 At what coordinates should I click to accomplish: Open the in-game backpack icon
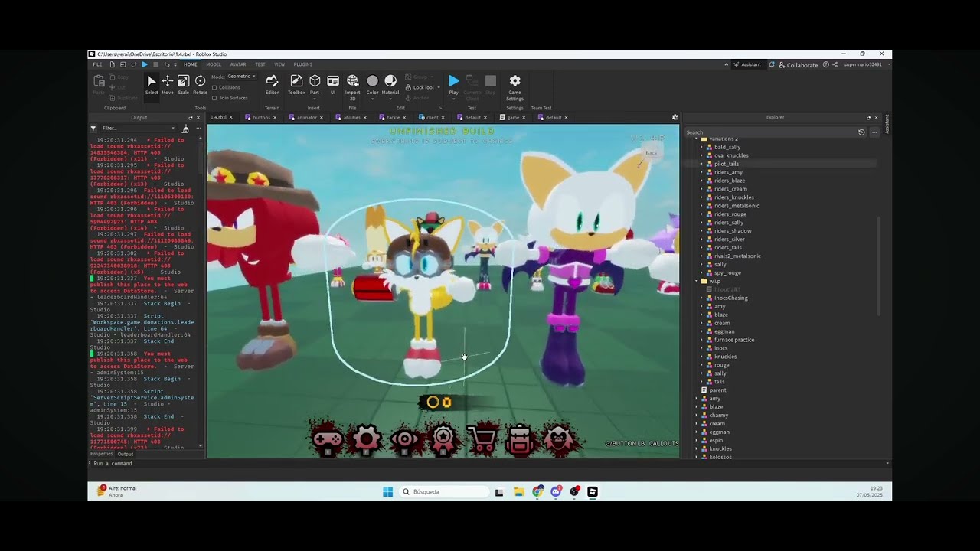click(521, 439)
